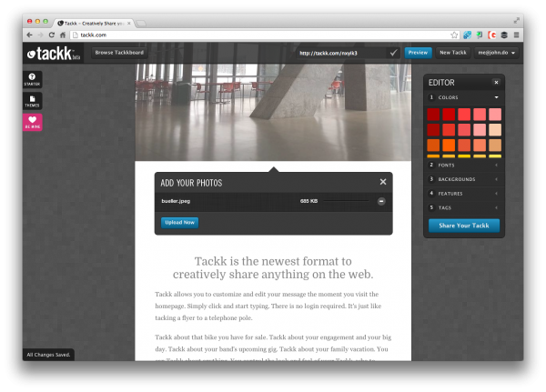Click the red C extension icon

(491, 35)
